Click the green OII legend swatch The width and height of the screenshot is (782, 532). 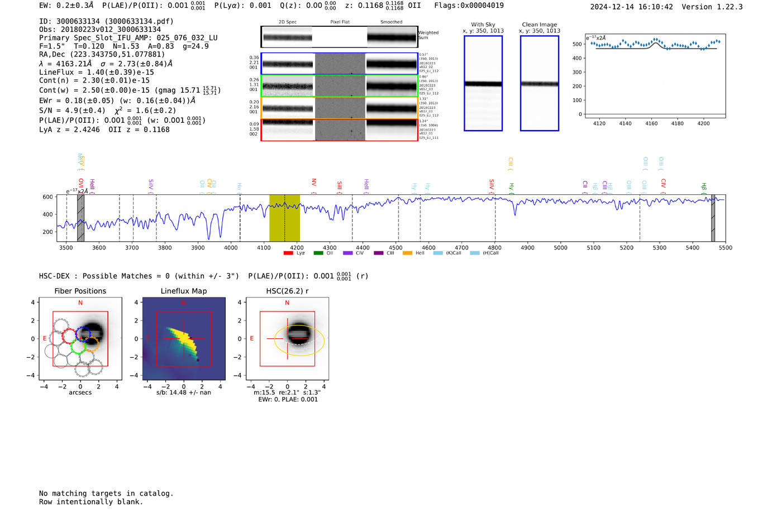318,253
